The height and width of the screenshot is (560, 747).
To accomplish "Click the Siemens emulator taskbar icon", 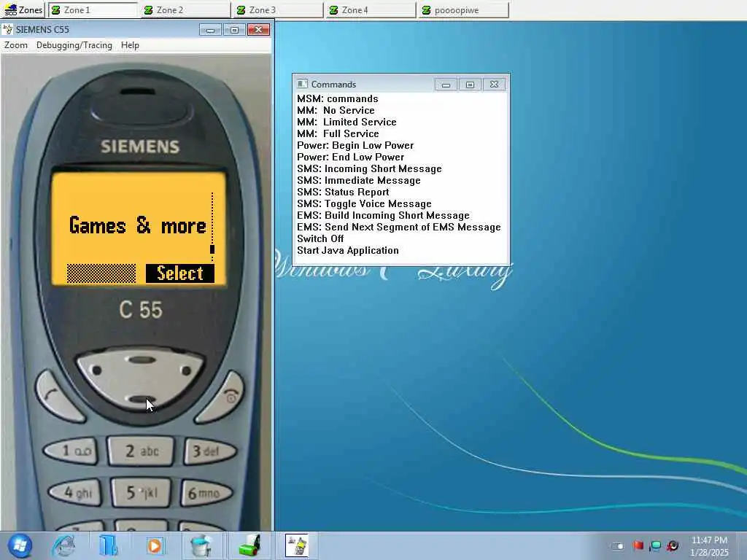I will pyautogui.click(x=297, y=545).
